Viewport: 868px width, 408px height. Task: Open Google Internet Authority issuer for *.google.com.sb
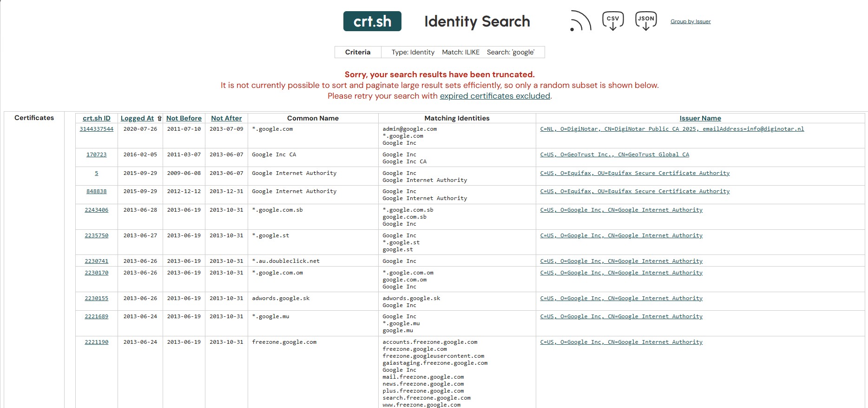621,210
